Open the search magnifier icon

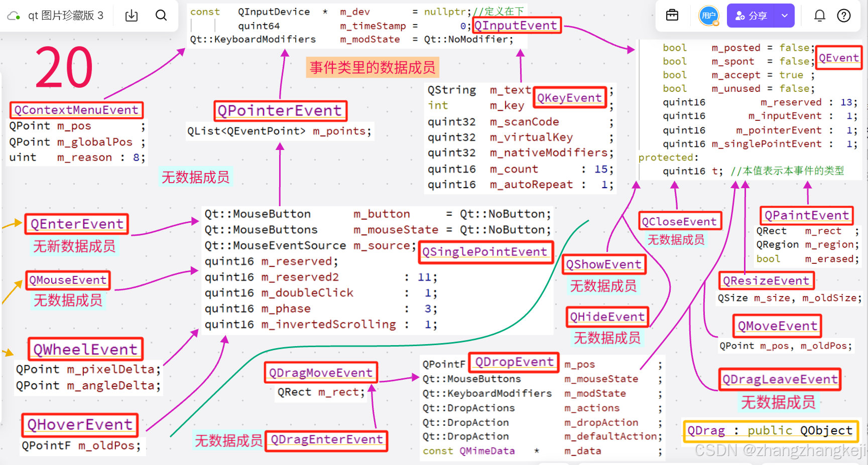click(161, 16)
